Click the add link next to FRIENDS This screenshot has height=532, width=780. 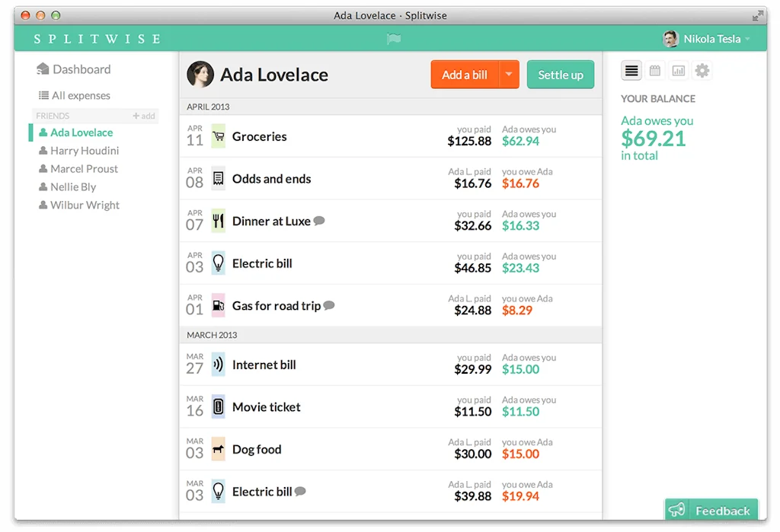click(x=144, y=115)
